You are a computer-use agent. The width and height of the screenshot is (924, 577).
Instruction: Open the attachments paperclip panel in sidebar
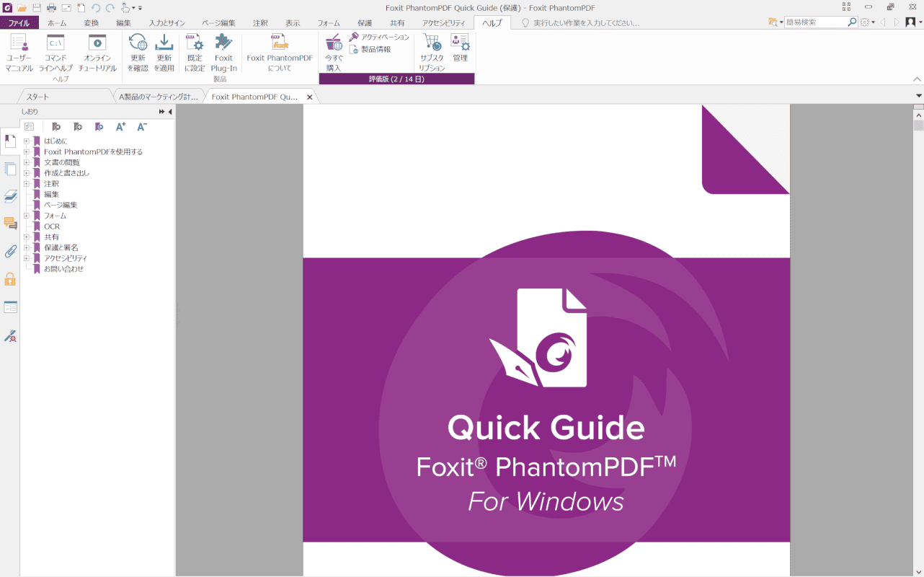pos(10,252)
